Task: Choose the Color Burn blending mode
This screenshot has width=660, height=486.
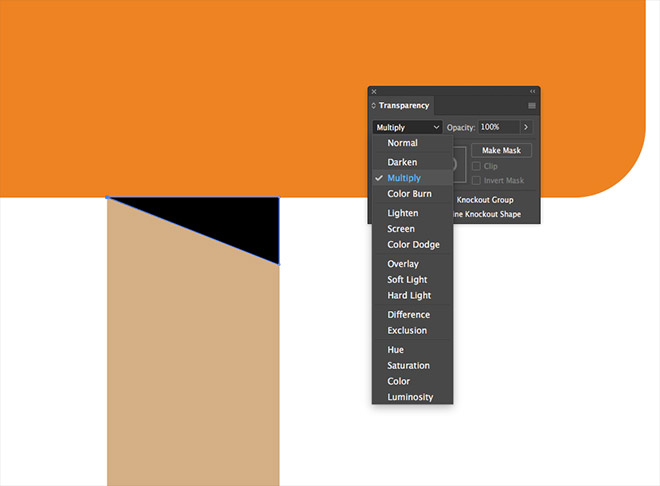Action: 412,194
